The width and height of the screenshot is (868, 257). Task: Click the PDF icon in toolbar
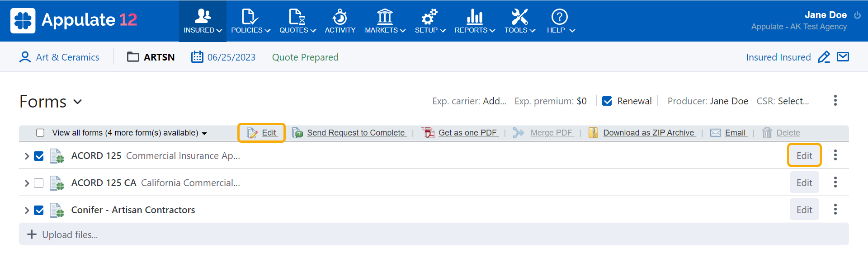click(x=428, y=133)
